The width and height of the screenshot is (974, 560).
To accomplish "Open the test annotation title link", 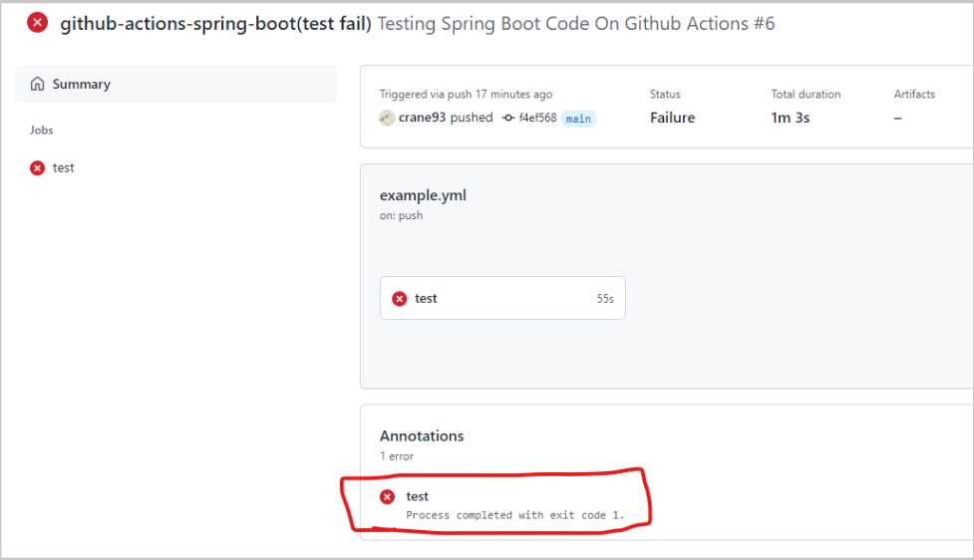I will pos(418,496).
